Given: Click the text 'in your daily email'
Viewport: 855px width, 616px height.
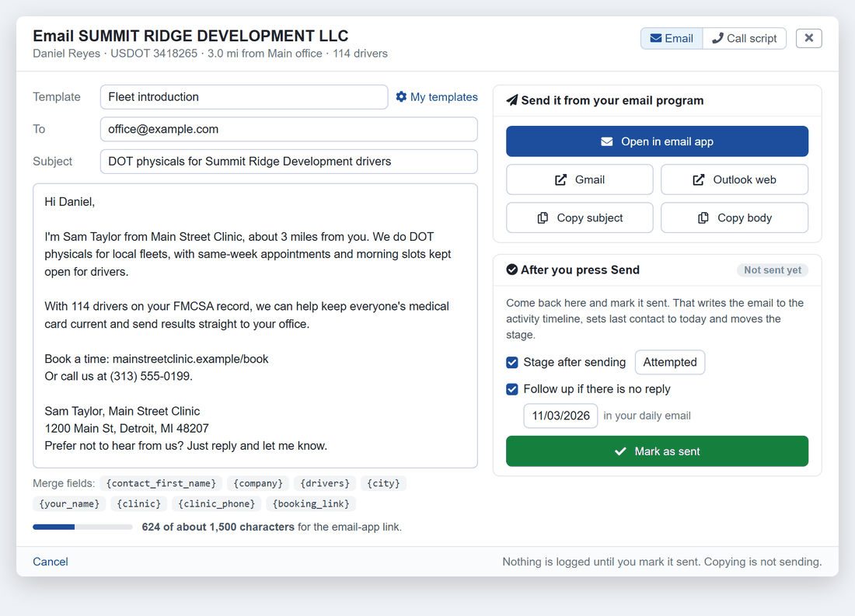Looking at the screenshot, I should click(647, 416).
